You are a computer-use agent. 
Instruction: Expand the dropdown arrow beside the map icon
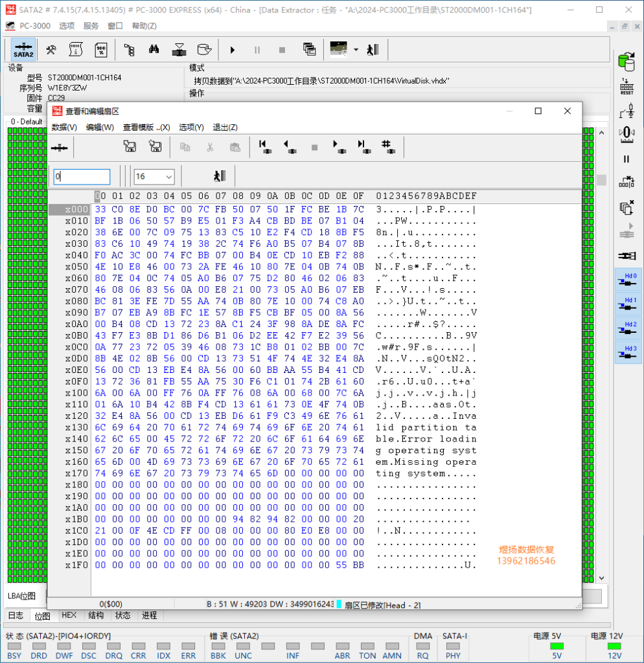point(356,50)
